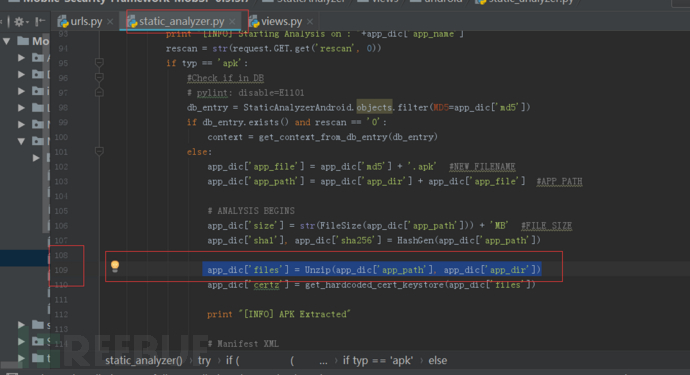Close the urls.py tab
The height and width of the screenshot is (375, 690).
[x=110, y=22]
